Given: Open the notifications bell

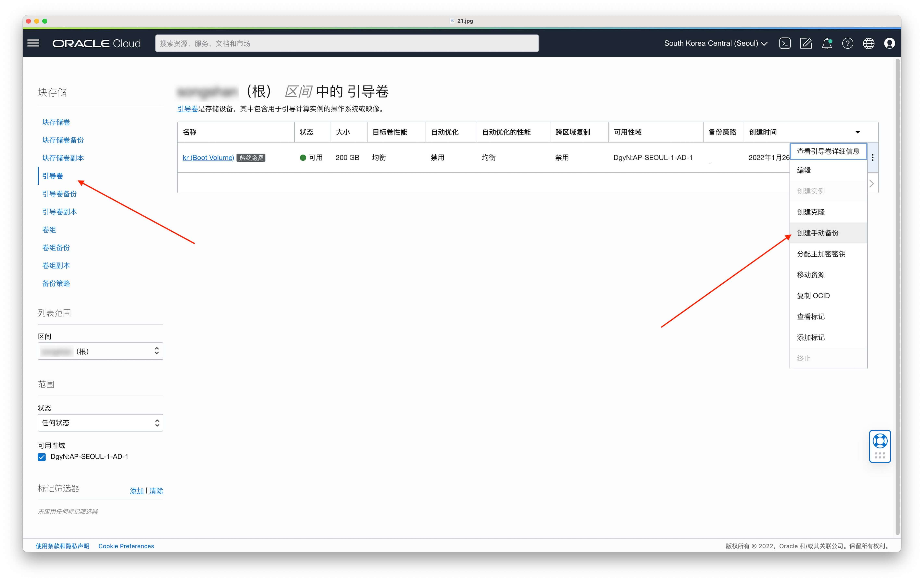Looking at the screenshot, I should [x=827, y=43].
